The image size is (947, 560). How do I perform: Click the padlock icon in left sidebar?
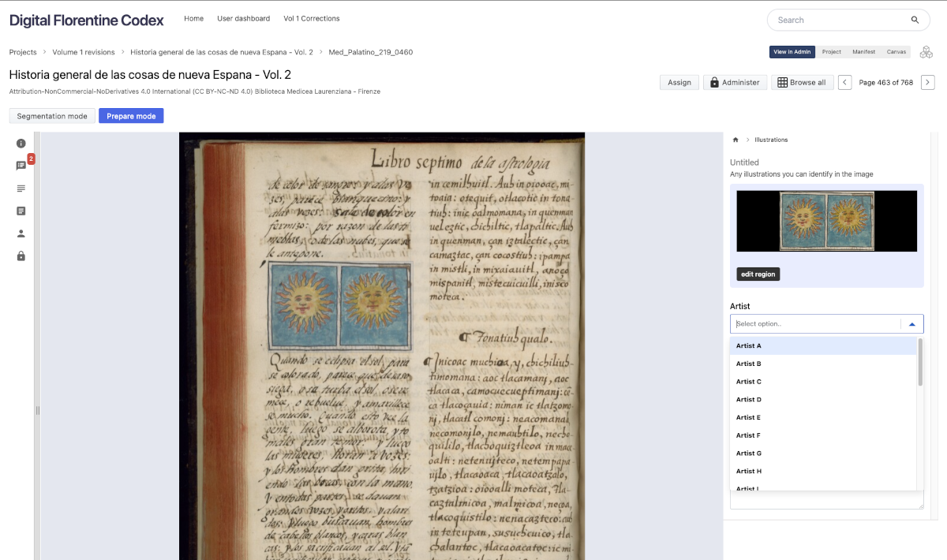21,256
